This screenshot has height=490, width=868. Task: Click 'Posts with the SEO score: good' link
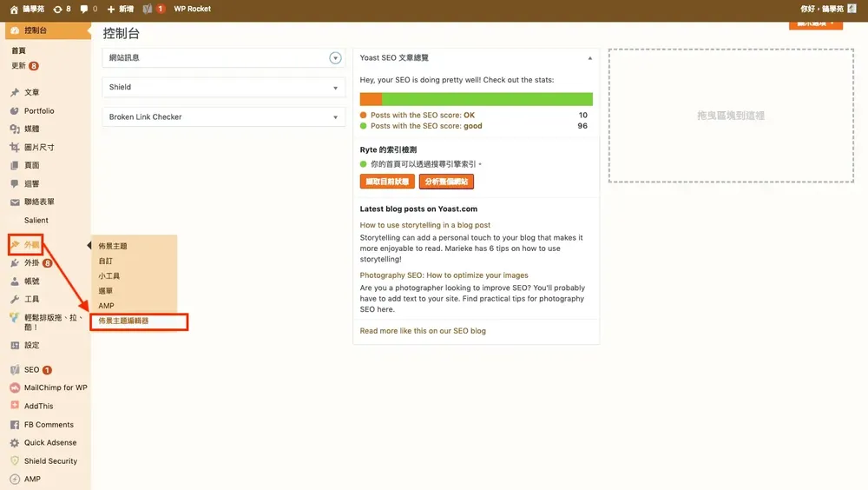point(426,126)
